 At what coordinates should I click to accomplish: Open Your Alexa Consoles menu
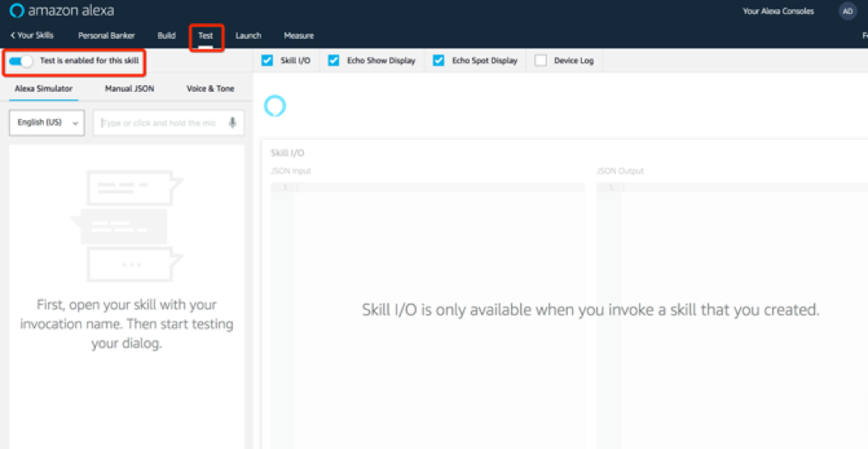pos(779,11)
